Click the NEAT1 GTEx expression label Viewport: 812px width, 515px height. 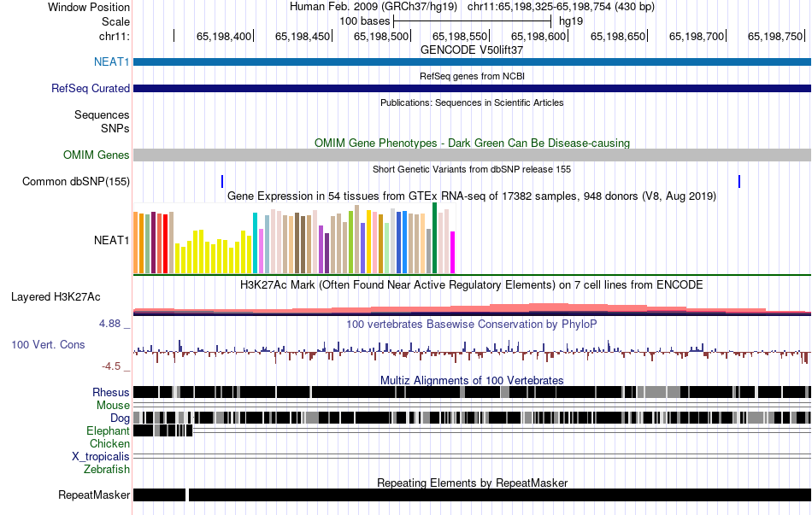coord(111,240)
